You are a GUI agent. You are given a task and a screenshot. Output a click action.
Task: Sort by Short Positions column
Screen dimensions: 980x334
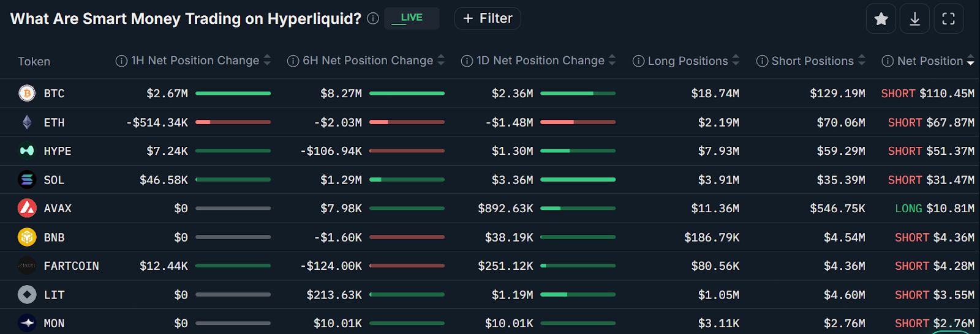(861, 61)
